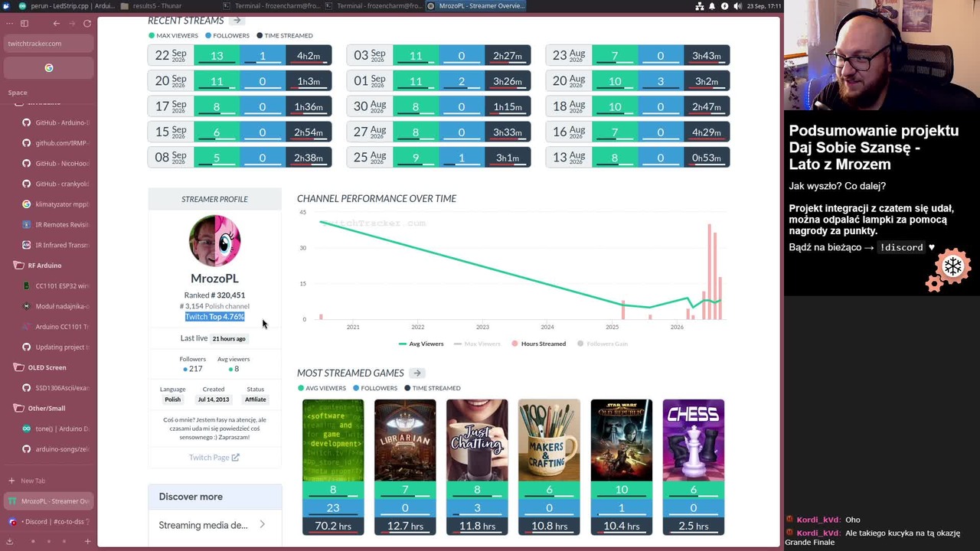Viewport: 980px width, 551px height.
Task: Open the 22 Sep stream row
Action: coord(240,55)
